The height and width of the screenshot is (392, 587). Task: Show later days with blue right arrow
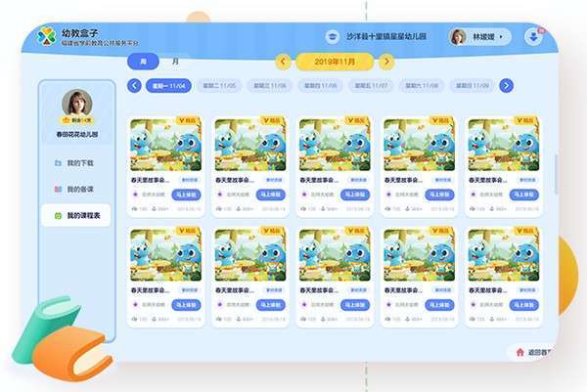(507, 86)
